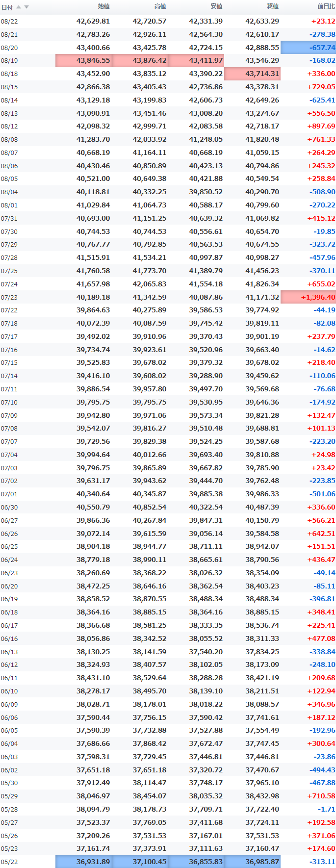The image size is (336, 868).
Task: Select change value +729.05
Action: click(x=321, y=87)
